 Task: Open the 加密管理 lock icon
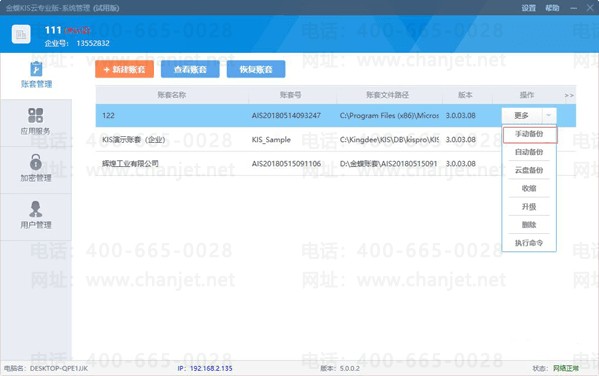point(36,162)
